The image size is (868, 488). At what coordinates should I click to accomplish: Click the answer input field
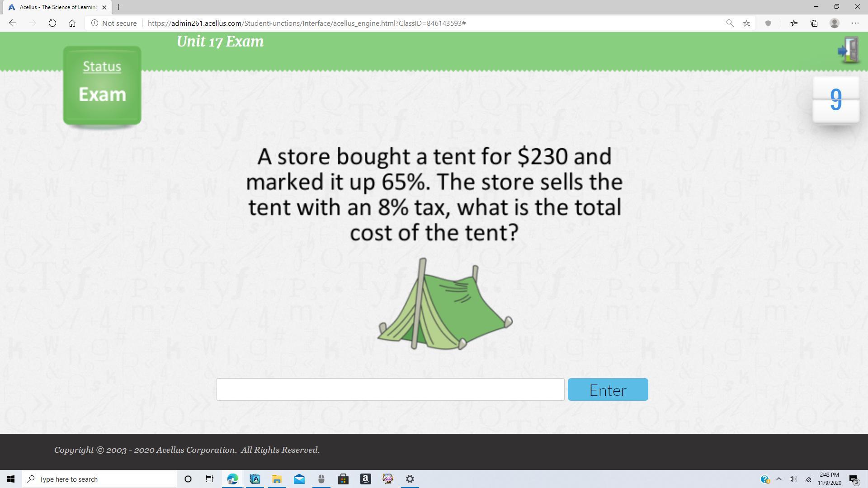[x=390, y=389]
